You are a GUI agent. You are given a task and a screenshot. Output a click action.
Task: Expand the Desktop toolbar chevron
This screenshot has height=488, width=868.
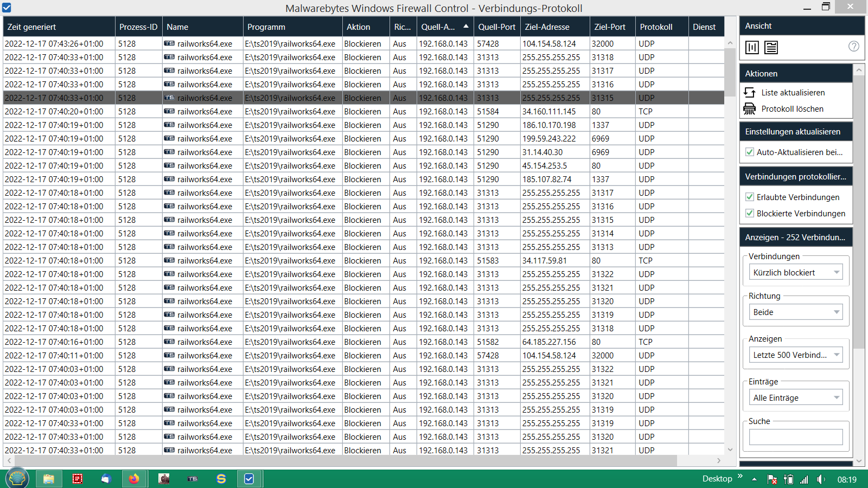point(740,477)
